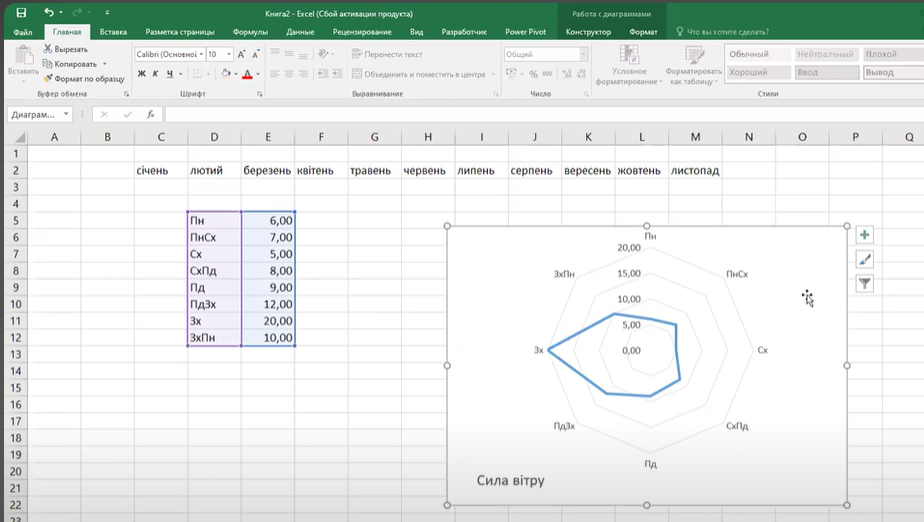Open the Шрифт group dialog launcher

[259, 94]
